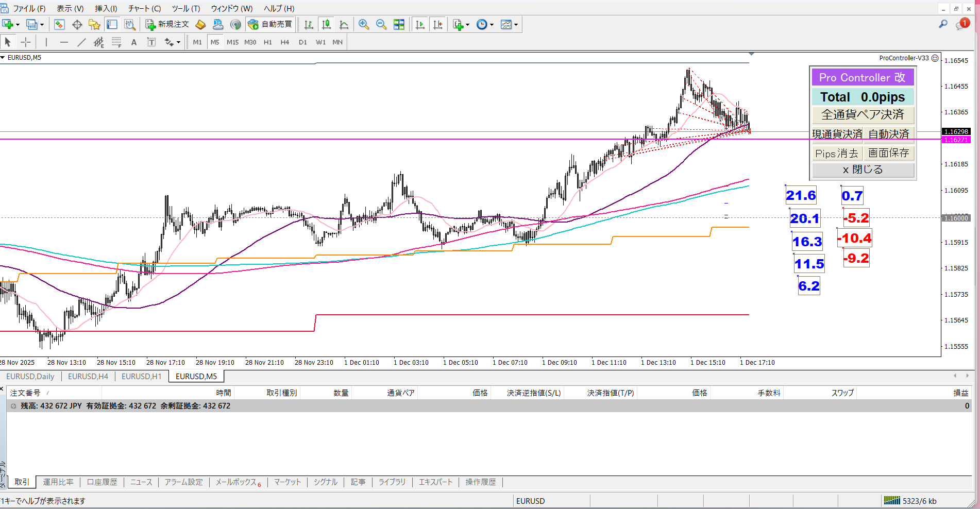Toggle chart auto scroll button
Viewport: 980px width, 509px height.
point(420,24)
